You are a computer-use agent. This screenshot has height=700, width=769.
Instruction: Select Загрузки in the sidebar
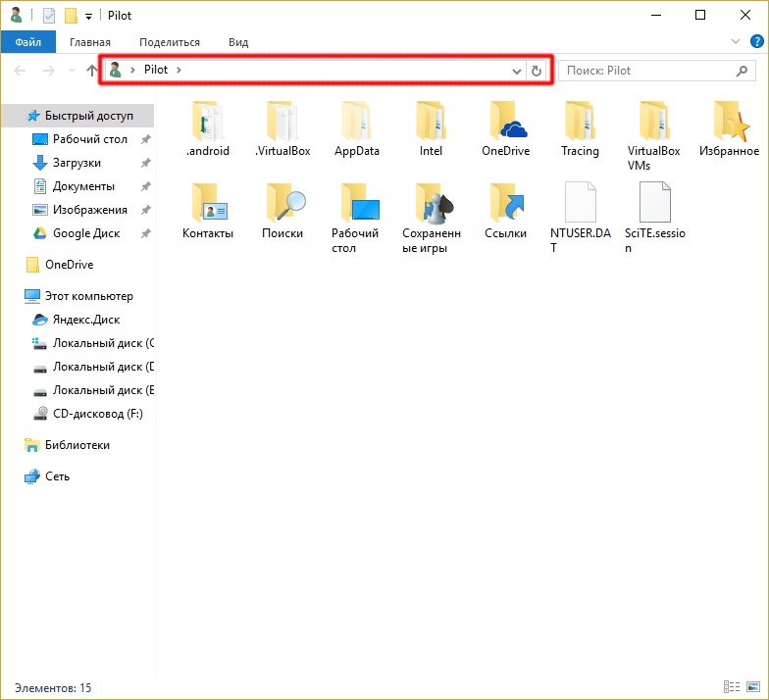(x=78, y=163)
